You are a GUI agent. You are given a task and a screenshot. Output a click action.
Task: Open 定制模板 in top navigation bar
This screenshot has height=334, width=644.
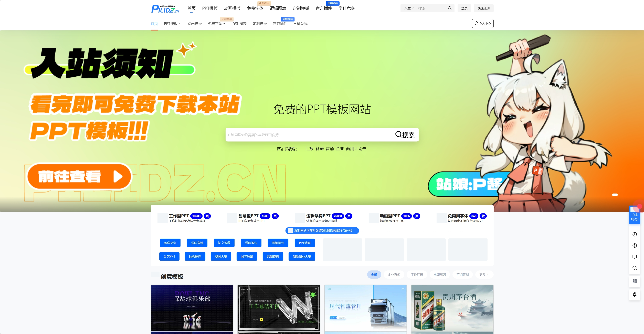(x=301, y=8)
